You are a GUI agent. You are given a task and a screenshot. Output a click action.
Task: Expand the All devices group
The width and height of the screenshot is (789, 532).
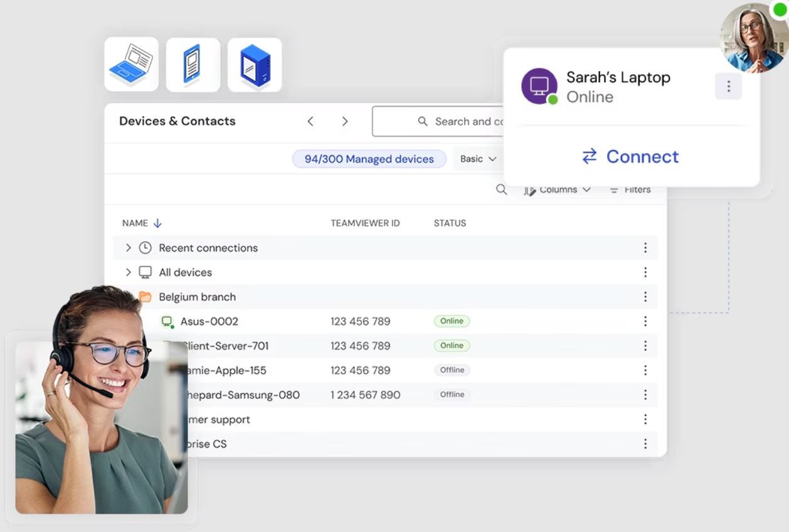point(128,272)
